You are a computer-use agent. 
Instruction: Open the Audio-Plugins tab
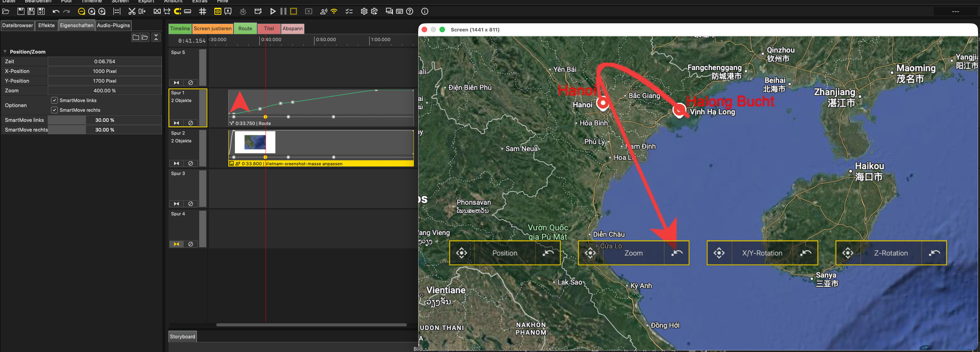(113, 26)
